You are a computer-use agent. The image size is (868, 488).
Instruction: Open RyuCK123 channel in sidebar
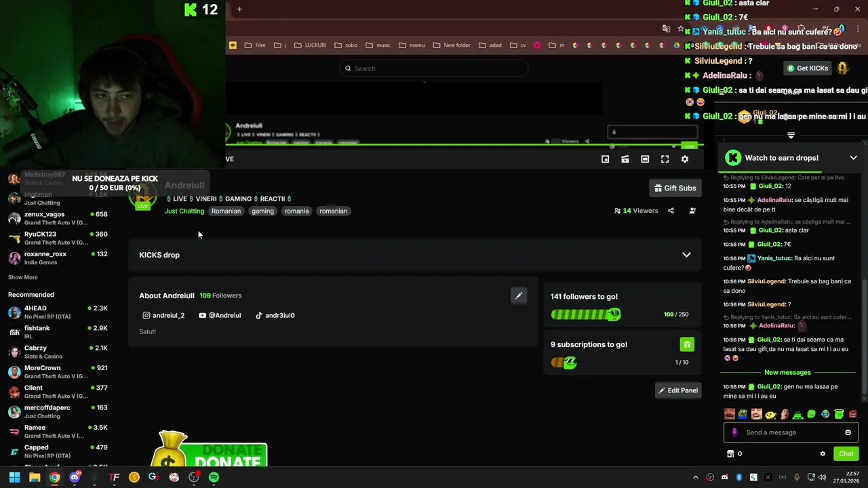[x=58, y=238]
